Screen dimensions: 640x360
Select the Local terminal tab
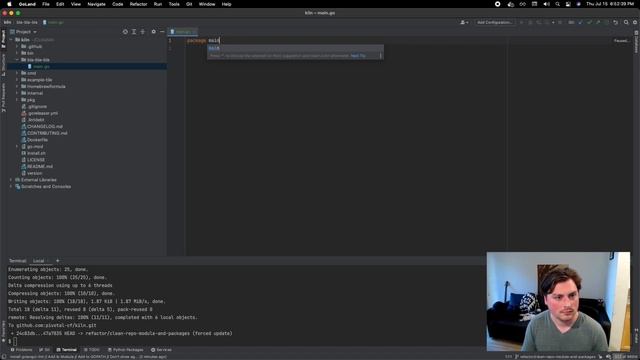(39, 261)
